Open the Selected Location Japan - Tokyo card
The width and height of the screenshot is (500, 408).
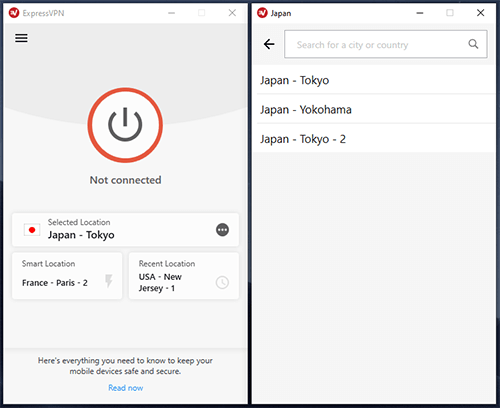125,230
